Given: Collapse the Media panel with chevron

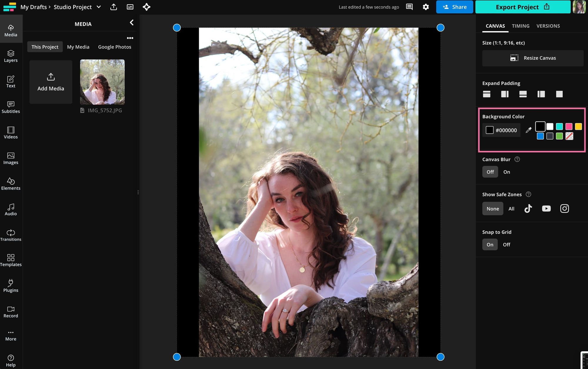Looking at the screenshot, I should point(132,23).
